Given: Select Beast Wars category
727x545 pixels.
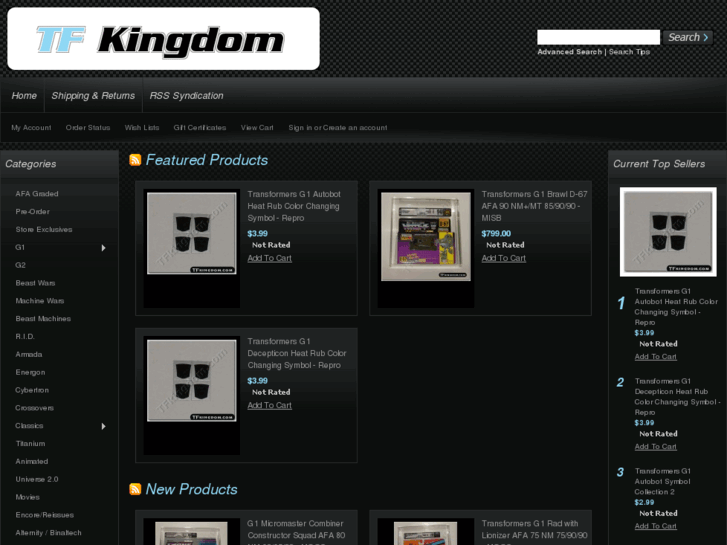Looking at the screenshot, I should (35, 283).
